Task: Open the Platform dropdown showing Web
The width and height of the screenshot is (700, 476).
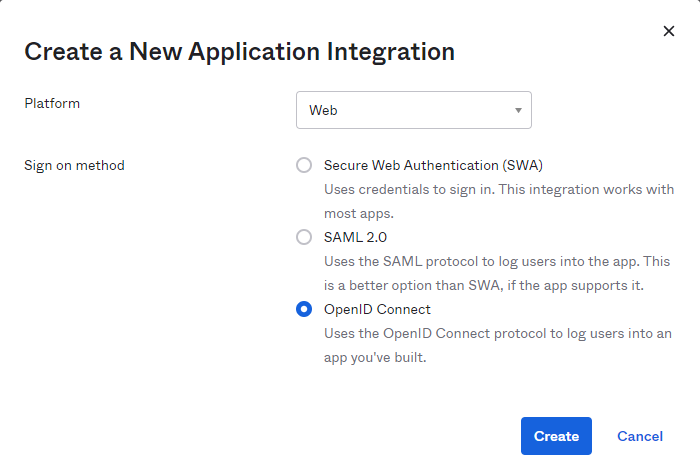Action: point(413,110)
